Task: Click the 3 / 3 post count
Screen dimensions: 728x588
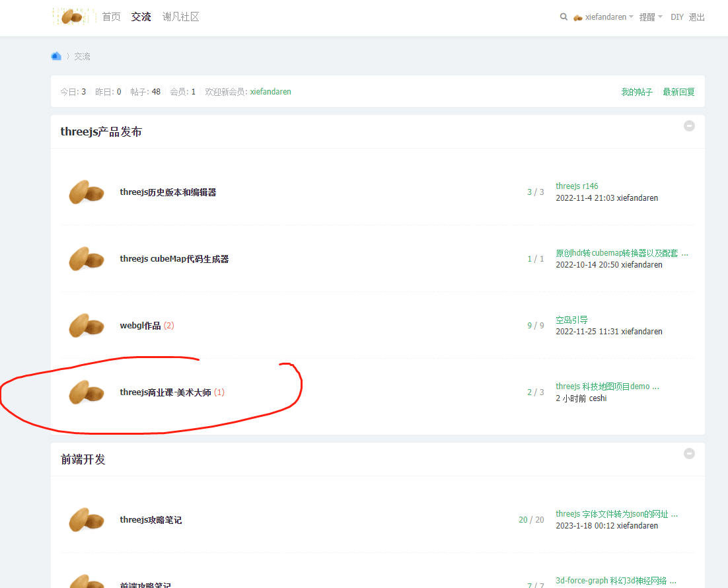Action: [535, 192]
